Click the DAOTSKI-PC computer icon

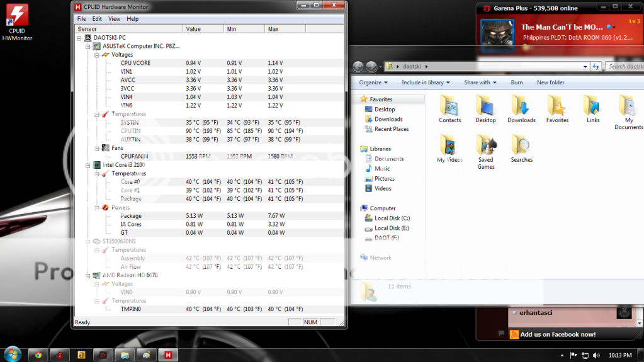coord(88,37)
